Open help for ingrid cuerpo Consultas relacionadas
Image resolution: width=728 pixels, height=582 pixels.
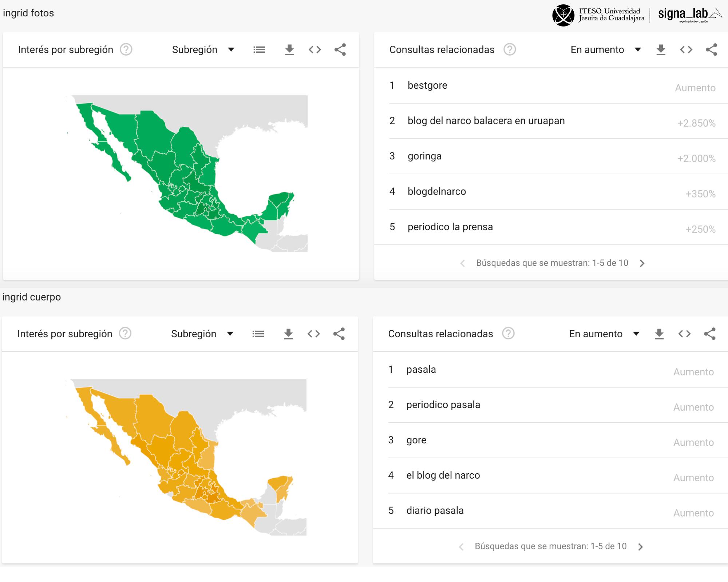(x=508, y=333)
